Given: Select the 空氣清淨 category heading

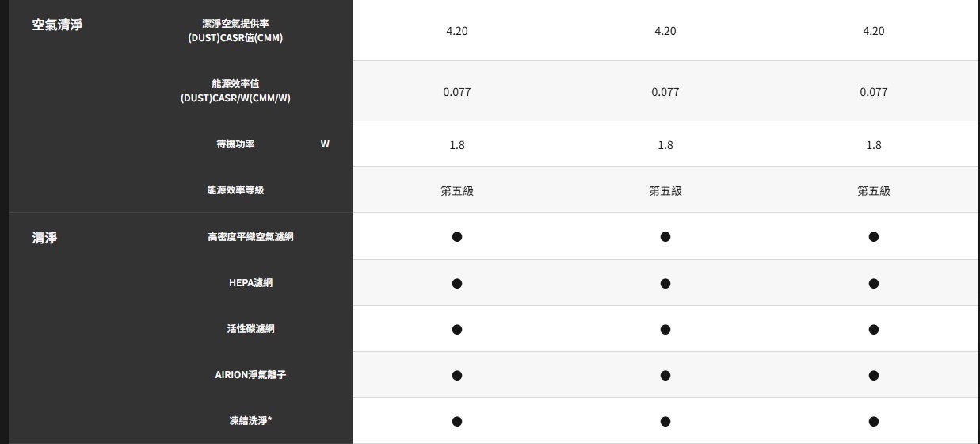Looking at the screenshot, I should click(x=57, y=25).
